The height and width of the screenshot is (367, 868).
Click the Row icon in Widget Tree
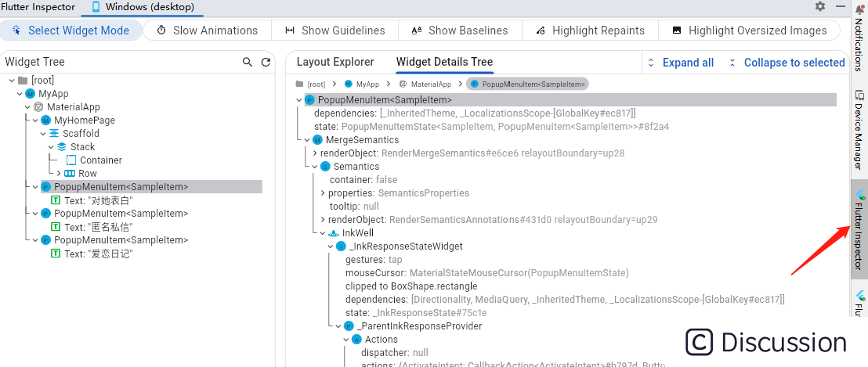[70, 173]
